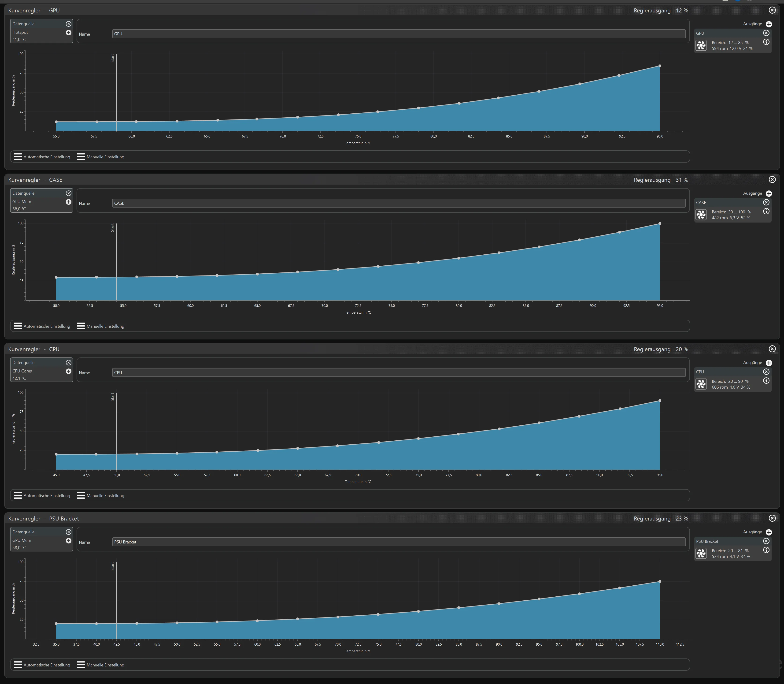Remove the CPU Cores data source
This screenshot has height=684, width=784.
[69, 363]
